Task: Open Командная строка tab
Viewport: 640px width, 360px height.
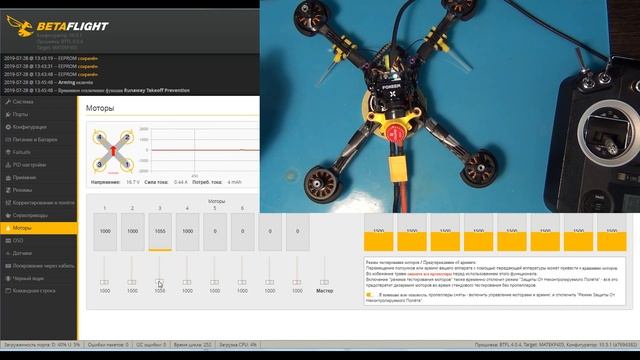Action: pos(39,291)
